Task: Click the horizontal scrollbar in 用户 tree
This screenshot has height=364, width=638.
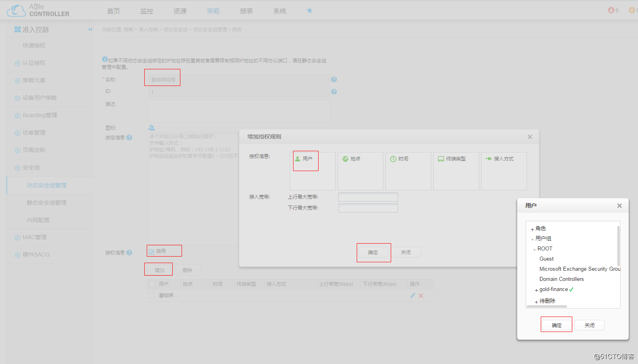Action: click(547, 306)
